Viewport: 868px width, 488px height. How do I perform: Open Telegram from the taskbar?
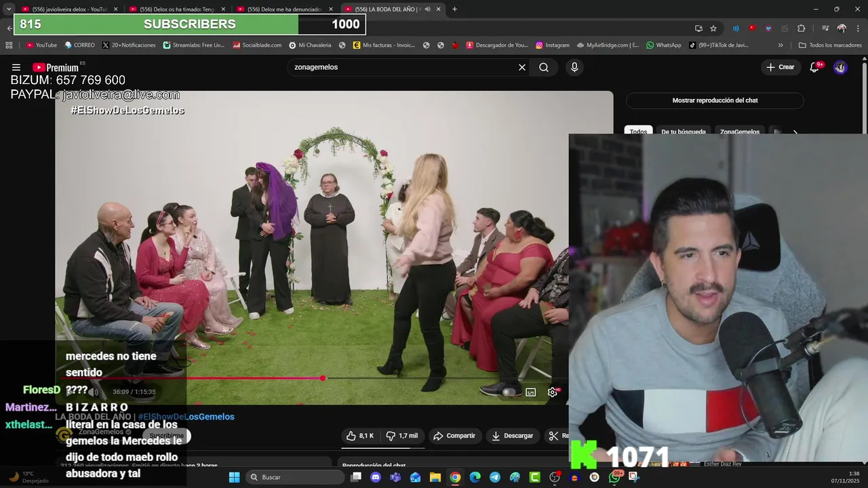[494, 477]
